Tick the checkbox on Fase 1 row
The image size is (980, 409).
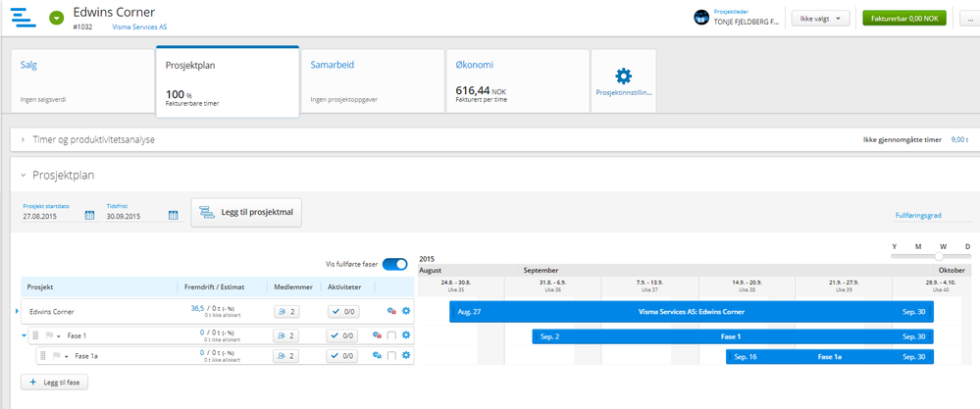tap(391, 336)
